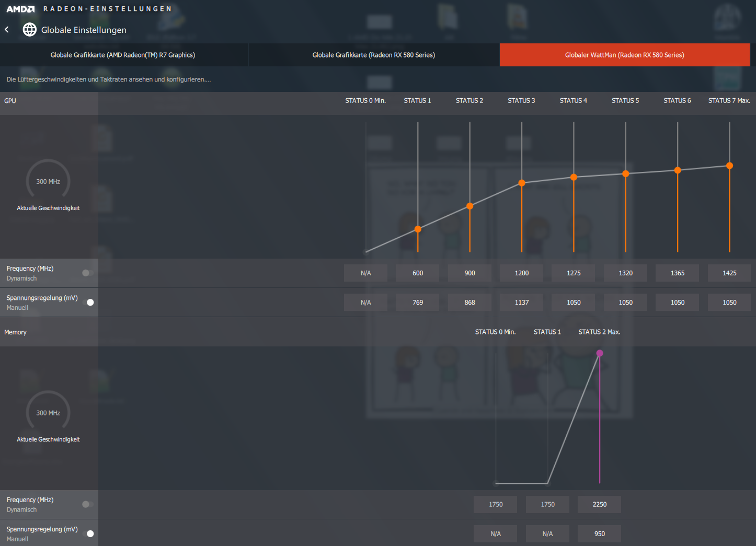Click STATUS 7 Max. column header
The image size is (756, 546).
729,101
